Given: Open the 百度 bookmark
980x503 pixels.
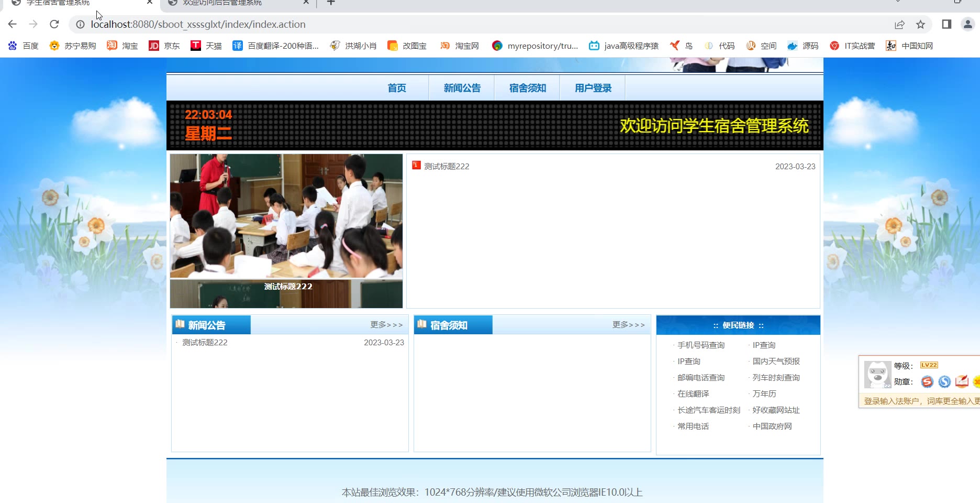Looking at the screenshot, I should [24, 46].
